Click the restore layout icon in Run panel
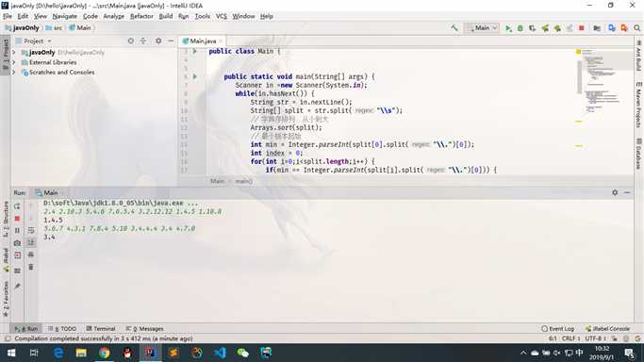Image resolution: width=644 pixels, height=362 pixels. point(17,271)
